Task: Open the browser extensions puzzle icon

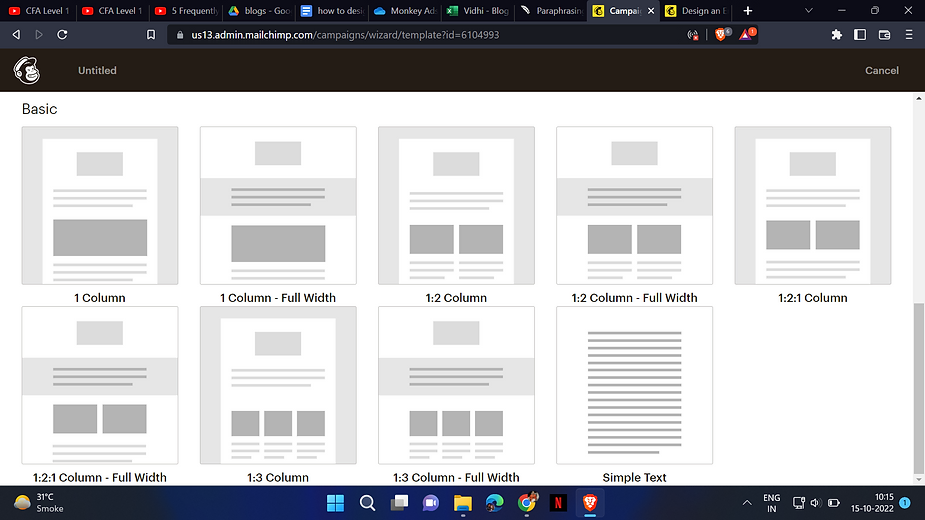Action: coord(836,34)
